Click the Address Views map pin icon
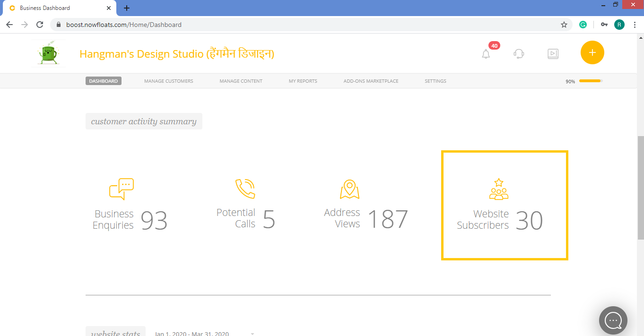Viewport: 644px width, 336px height. tap(349, 189)
